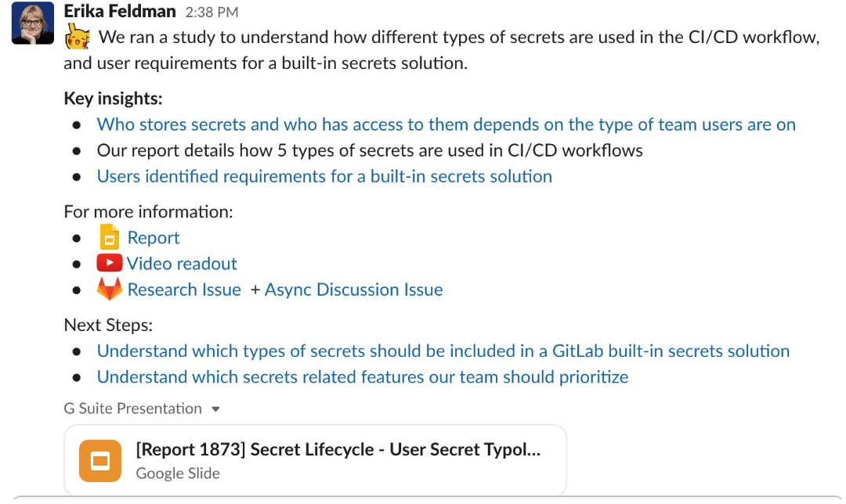The width and height of the screenshot is (846, 504).
Task: Click the GitLab icon before Research Issue
Action: coord(110,289)
